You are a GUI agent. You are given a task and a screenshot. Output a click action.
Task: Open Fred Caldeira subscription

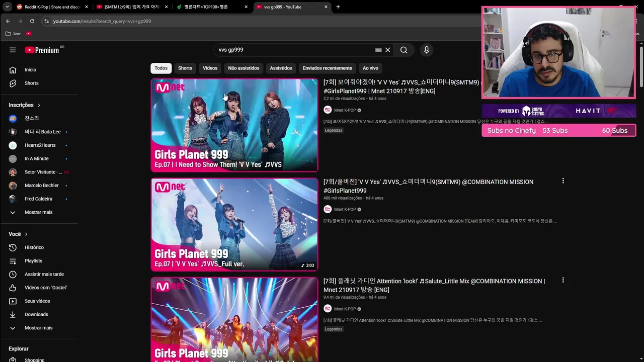pyautogui.click(x=39, y=199)
